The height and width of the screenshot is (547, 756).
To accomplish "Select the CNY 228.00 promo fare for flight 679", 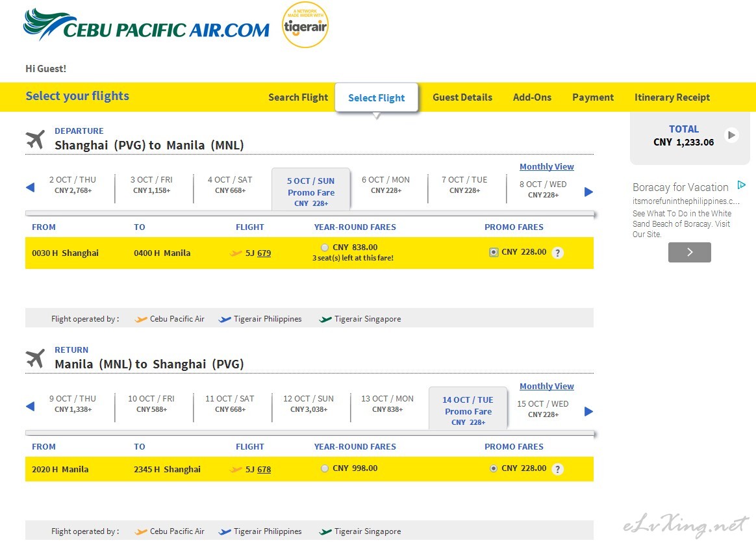I will tap(494, 252).
